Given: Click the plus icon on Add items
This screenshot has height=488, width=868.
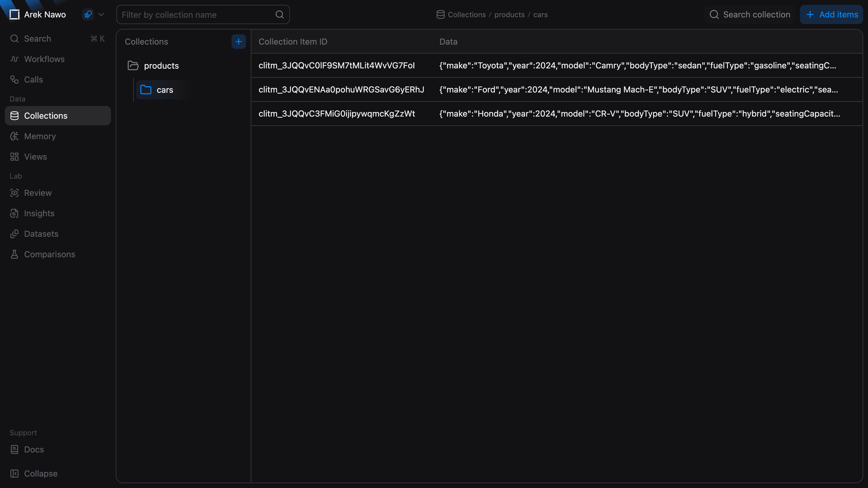Looking at the screenshot, I should click(810, 14).
